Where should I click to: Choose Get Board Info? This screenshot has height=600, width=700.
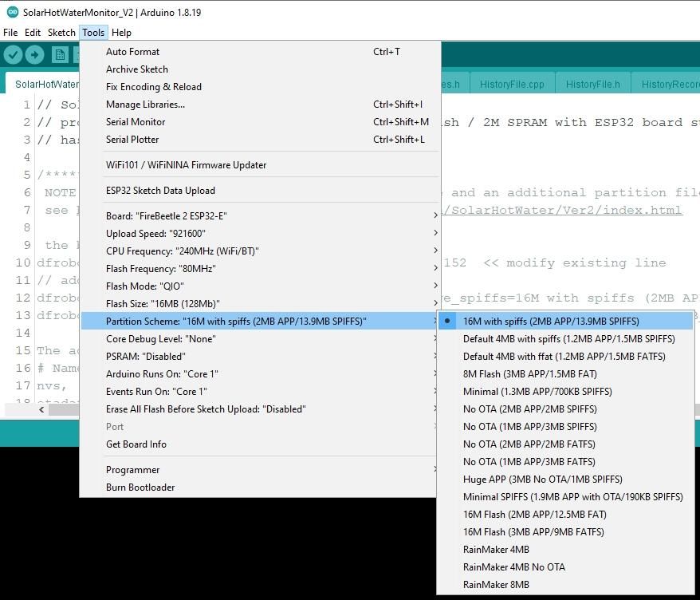point(259,444)
